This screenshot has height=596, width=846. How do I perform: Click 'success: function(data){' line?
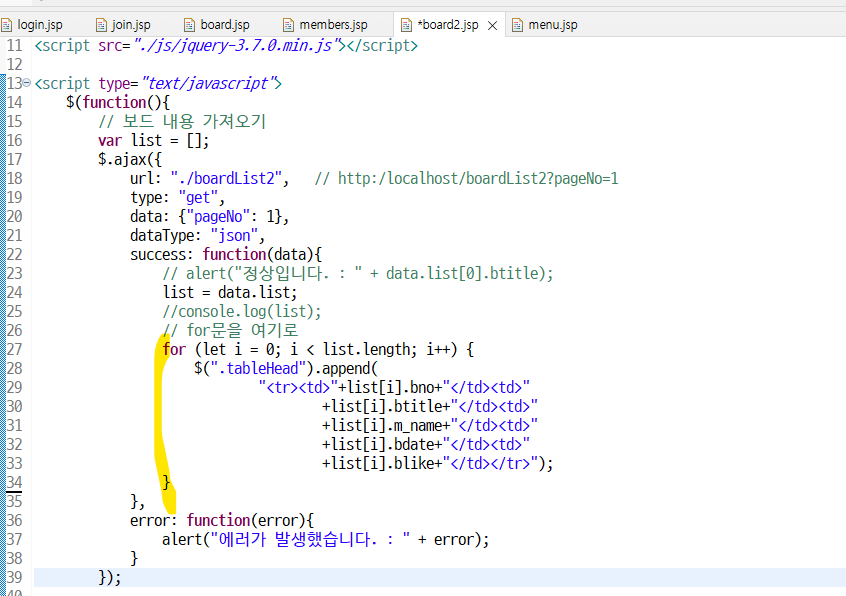(226, 255)
